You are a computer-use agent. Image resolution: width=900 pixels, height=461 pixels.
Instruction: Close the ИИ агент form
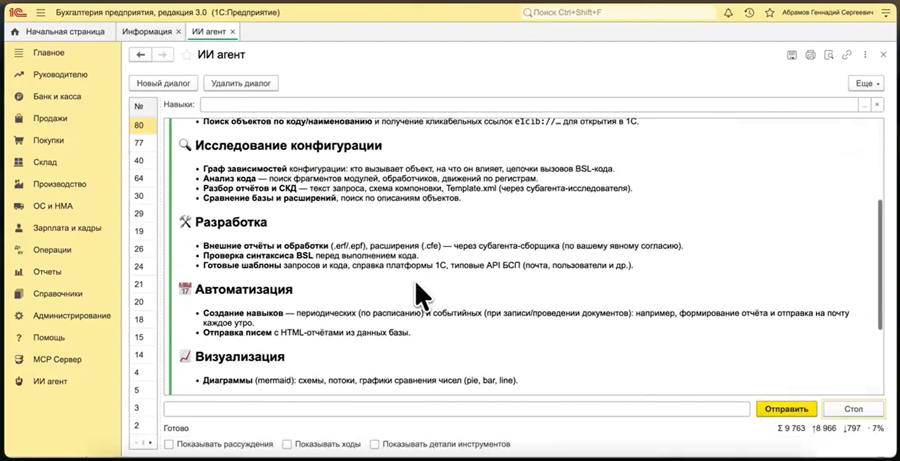coord(883,55)
